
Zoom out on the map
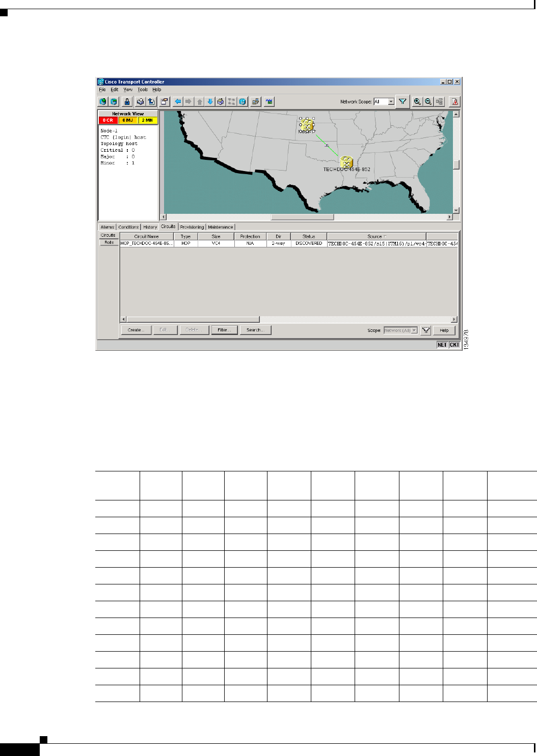pyautogui.click(x=428, y=102)
